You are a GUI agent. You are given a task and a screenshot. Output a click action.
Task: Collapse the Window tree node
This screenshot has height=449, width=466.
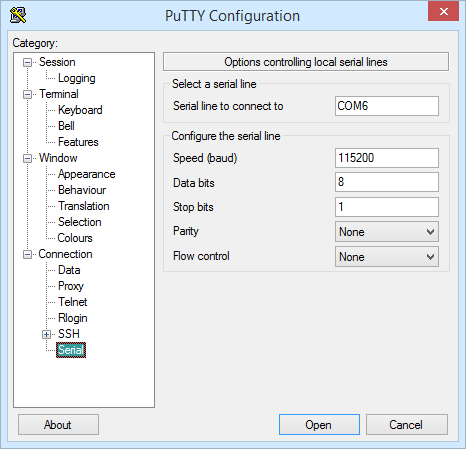pos(27,158)
